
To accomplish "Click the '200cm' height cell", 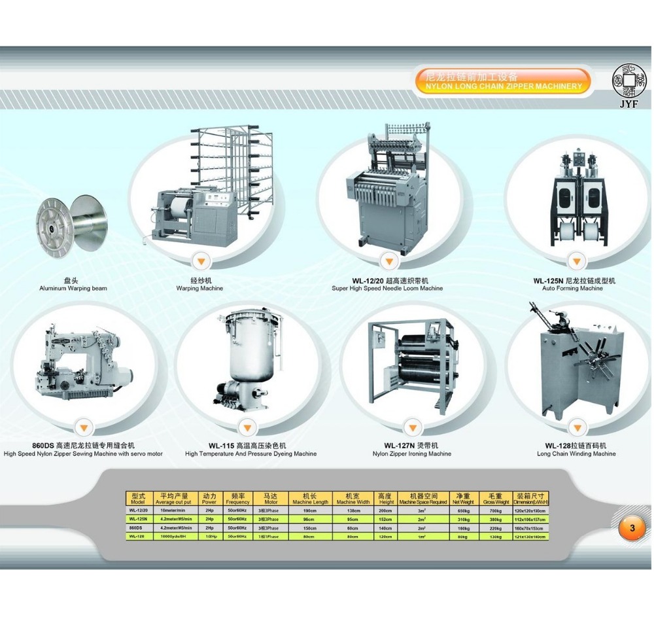I will point(385,510).
